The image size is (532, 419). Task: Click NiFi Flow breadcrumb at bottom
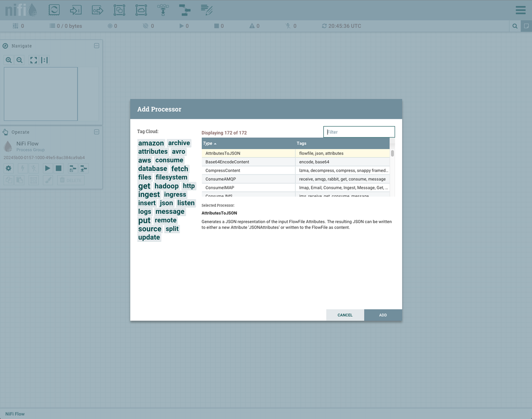click(15, 414)
